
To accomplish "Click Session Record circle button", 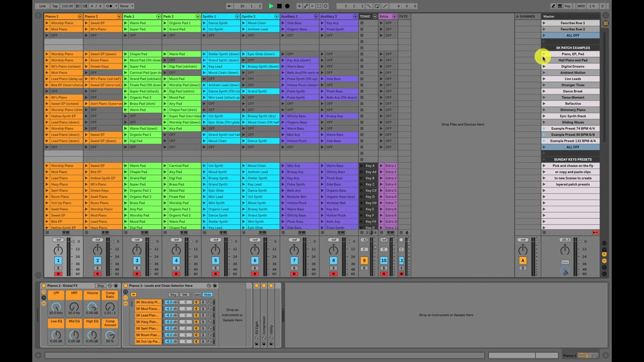I will tap(326, 6).
